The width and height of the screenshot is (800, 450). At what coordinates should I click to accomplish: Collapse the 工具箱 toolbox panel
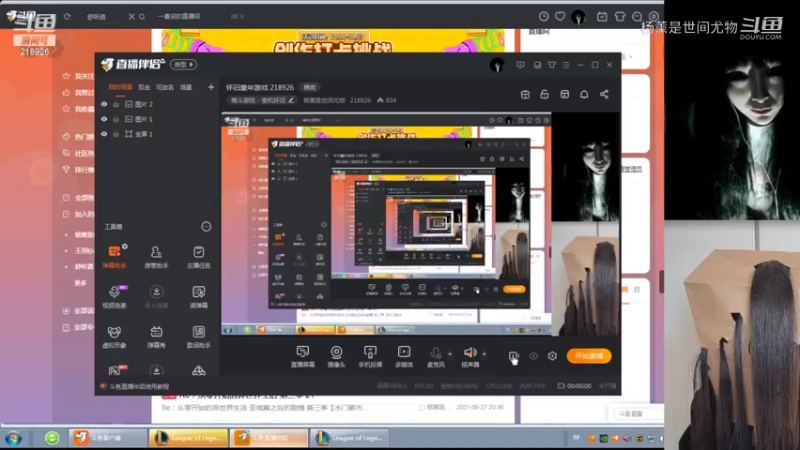tap(206, 227)
